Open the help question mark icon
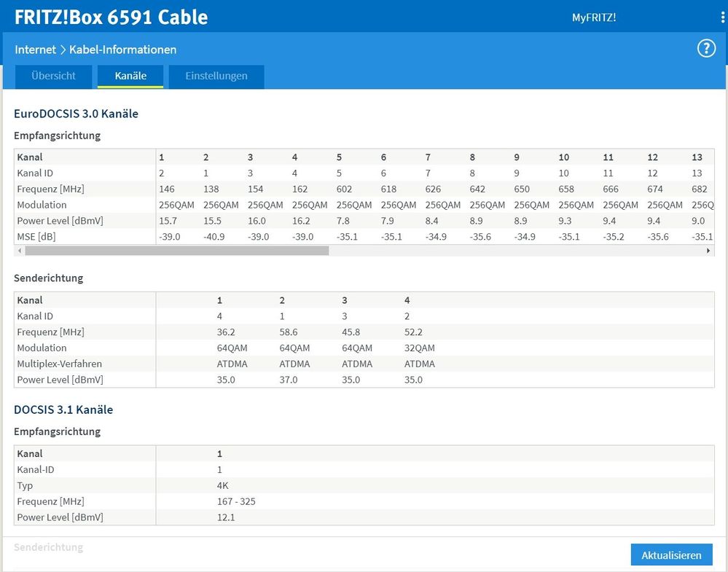Viewport: 728px width, 572px height. coord(706,49)
